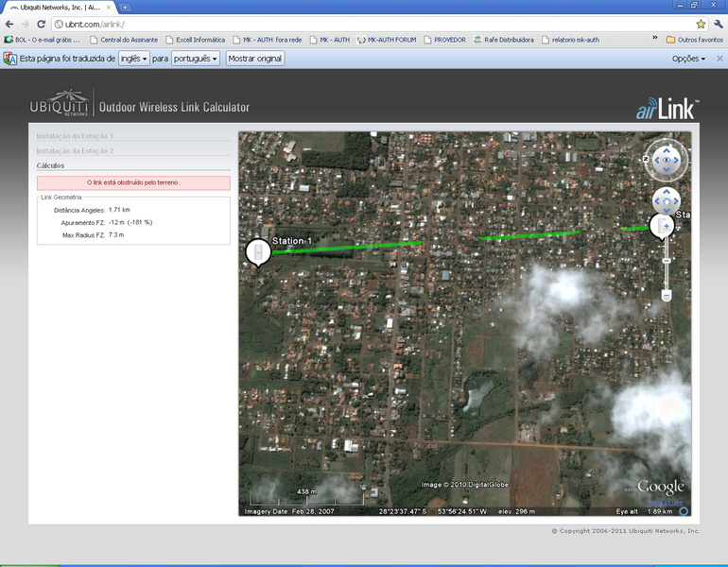Click the Eye alt 1.89 km readout
Viewport: 728px width, 567px height.
[x=645, y=511]
